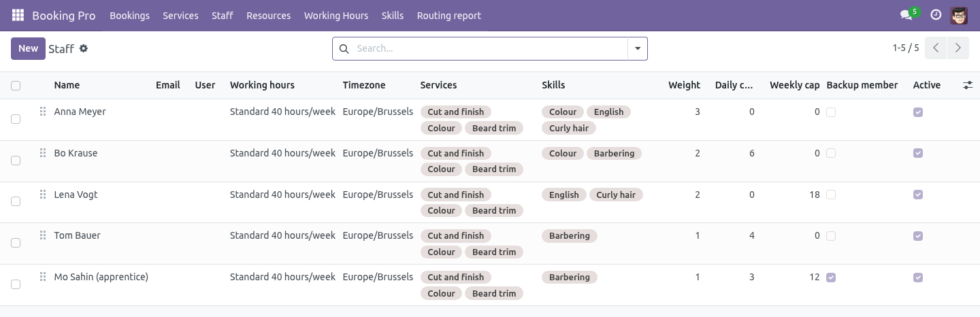Click the Booking Pro app title
Viewport: 980px width, 317px height.
(x=64, y=15)
